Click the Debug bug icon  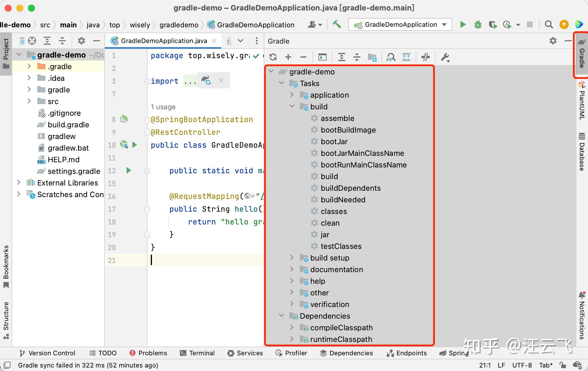478,25
